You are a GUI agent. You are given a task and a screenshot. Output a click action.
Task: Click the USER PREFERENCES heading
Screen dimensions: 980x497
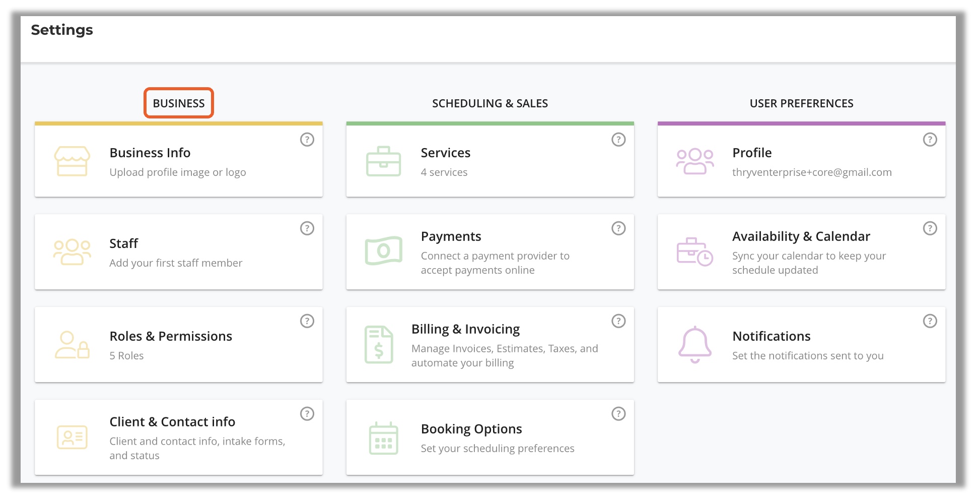[x=801, y=103]
